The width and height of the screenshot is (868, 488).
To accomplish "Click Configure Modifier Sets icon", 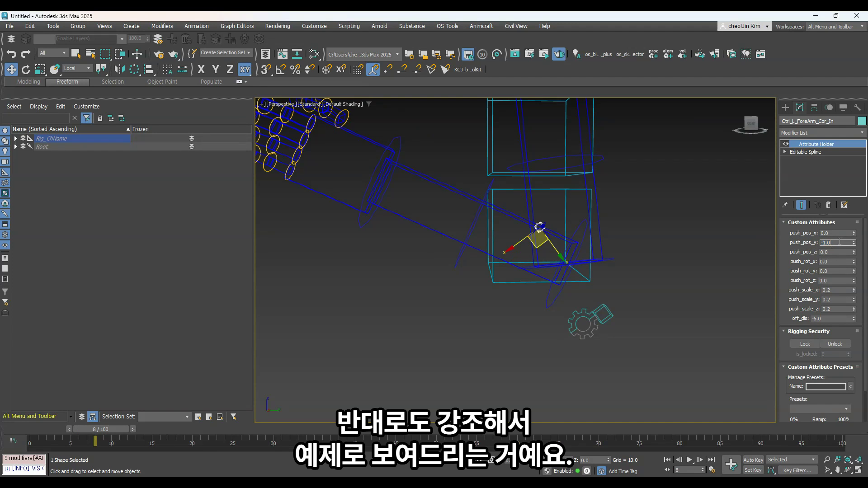I will 844,205.
